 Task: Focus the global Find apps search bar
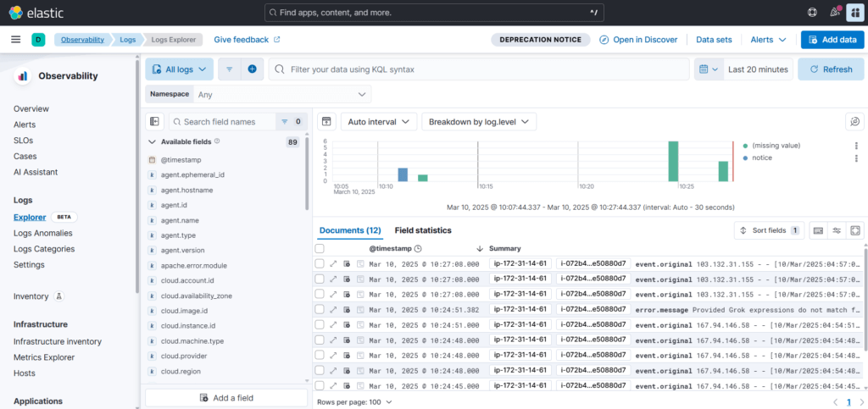[434, 12]
